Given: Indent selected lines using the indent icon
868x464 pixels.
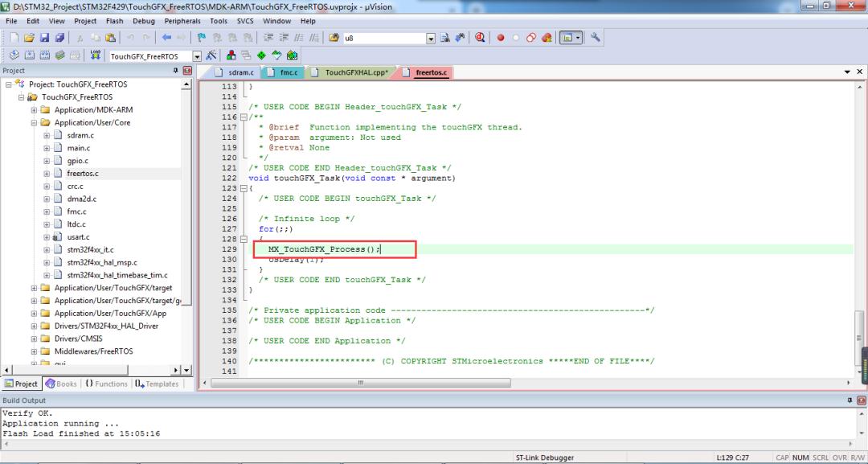Looking at the screenshot, I should 268,38.
